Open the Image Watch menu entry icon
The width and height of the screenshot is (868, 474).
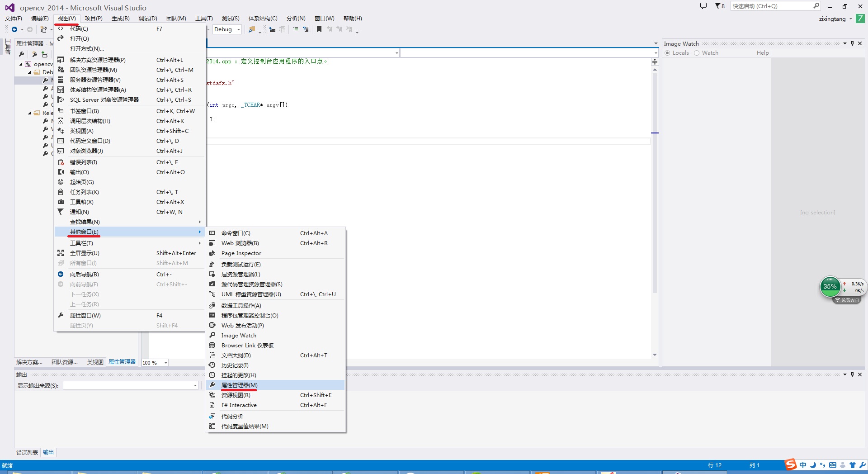pos(212,335)
